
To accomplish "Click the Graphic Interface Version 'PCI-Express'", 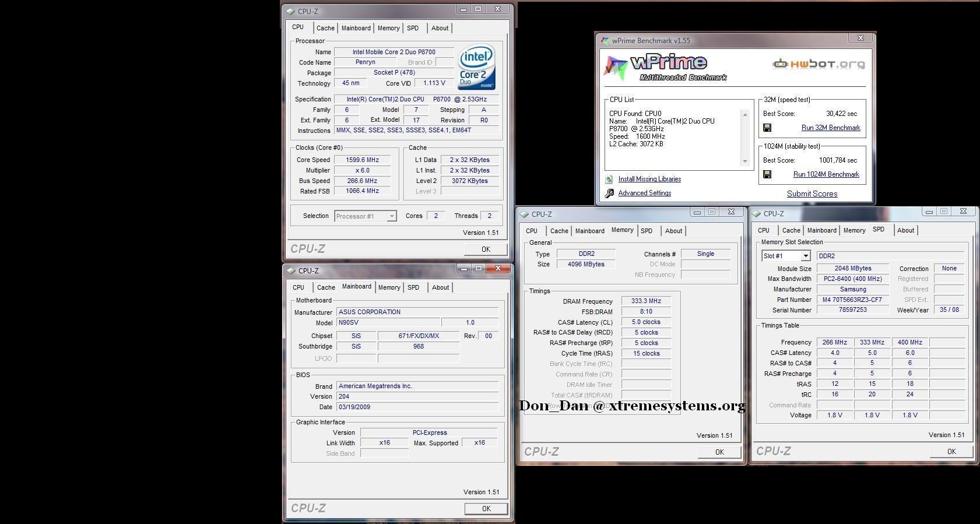I will point(429,433).
